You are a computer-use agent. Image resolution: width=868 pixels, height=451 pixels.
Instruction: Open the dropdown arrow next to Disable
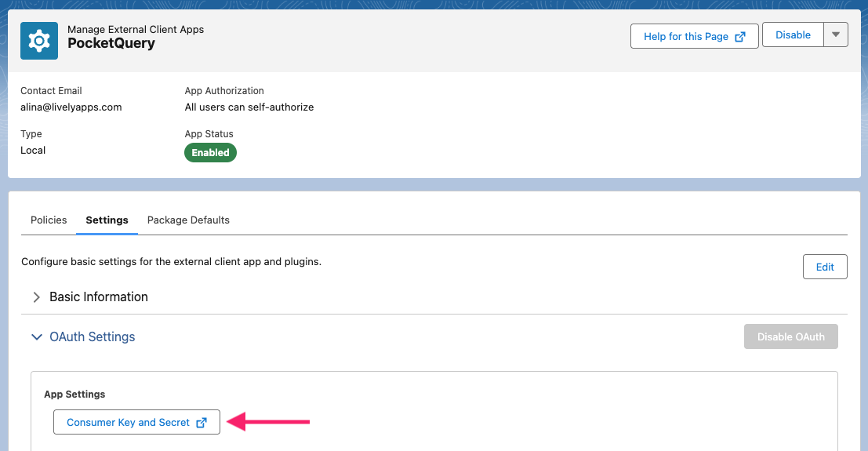(x=836, y=35)
